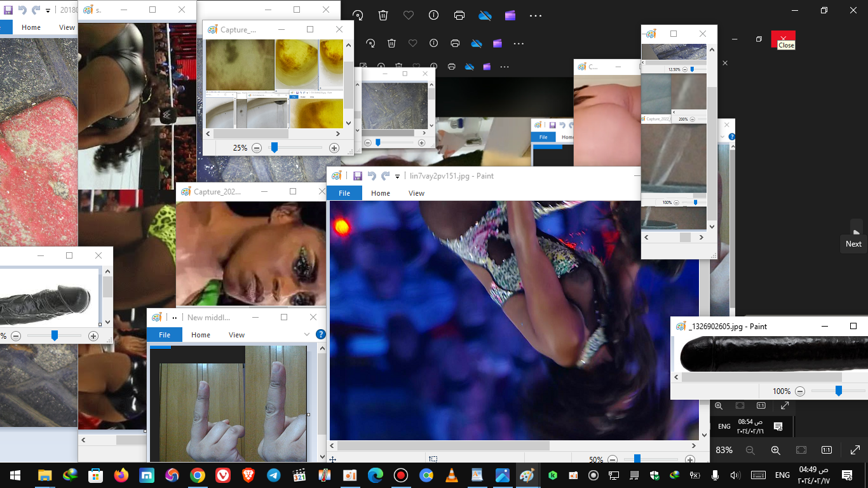Screen dimensions: 868x488
Task: Add to favorites with topmost heart icon
Action: point(409,16)
